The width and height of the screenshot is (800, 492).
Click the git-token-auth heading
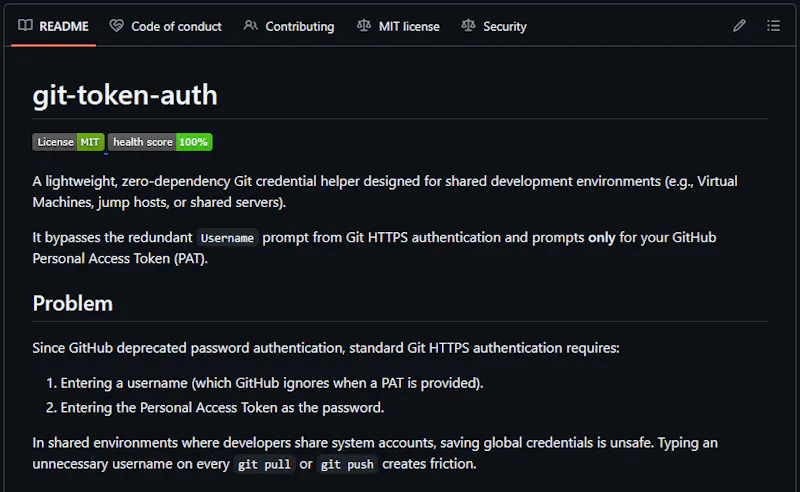pyautogui.click(x=125, y=95)
